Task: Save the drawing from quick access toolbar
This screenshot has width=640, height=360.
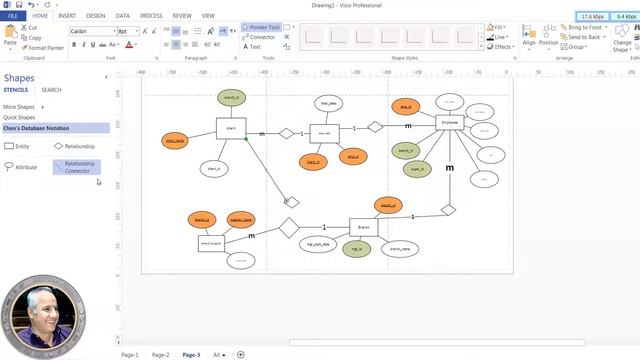Action: click(19, 5)
